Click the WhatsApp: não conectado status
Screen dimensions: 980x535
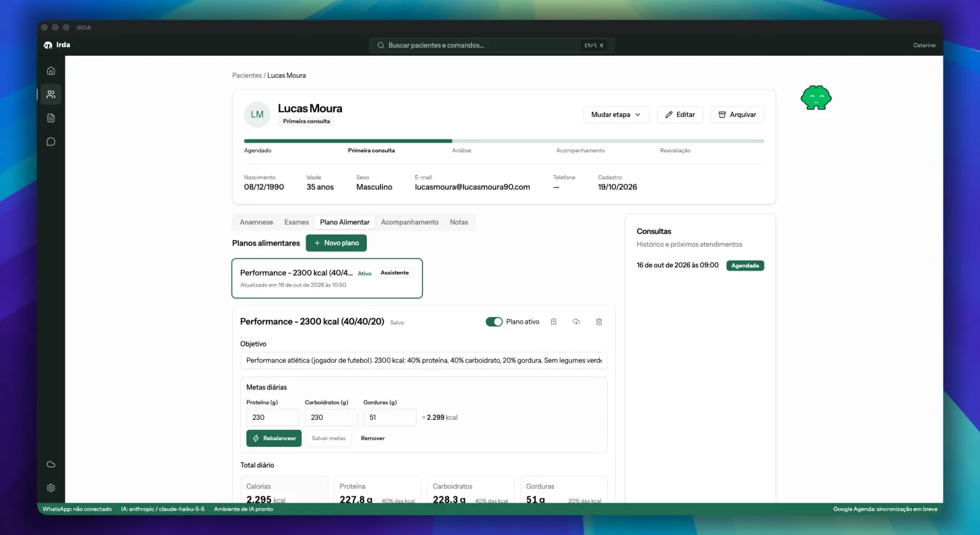point(77,509)
